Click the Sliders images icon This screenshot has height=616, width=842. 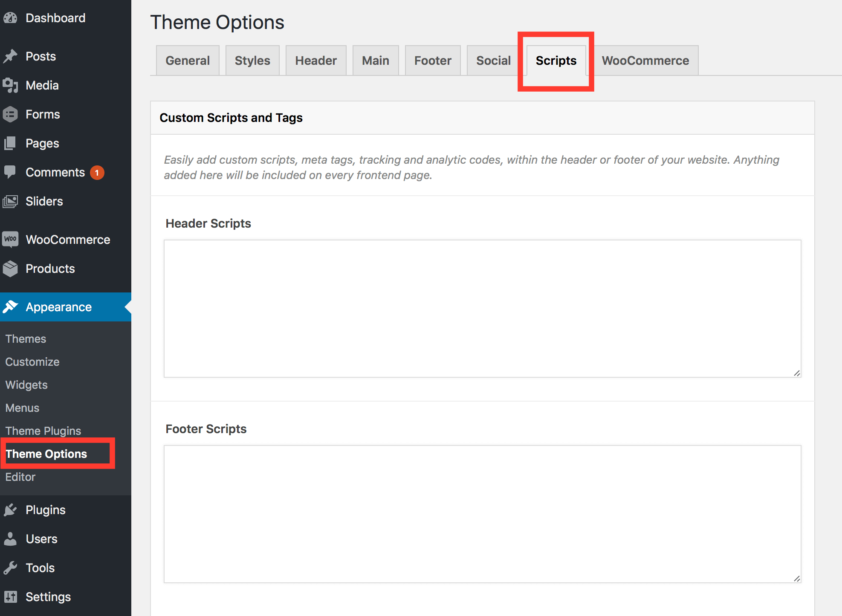[10, 201]
